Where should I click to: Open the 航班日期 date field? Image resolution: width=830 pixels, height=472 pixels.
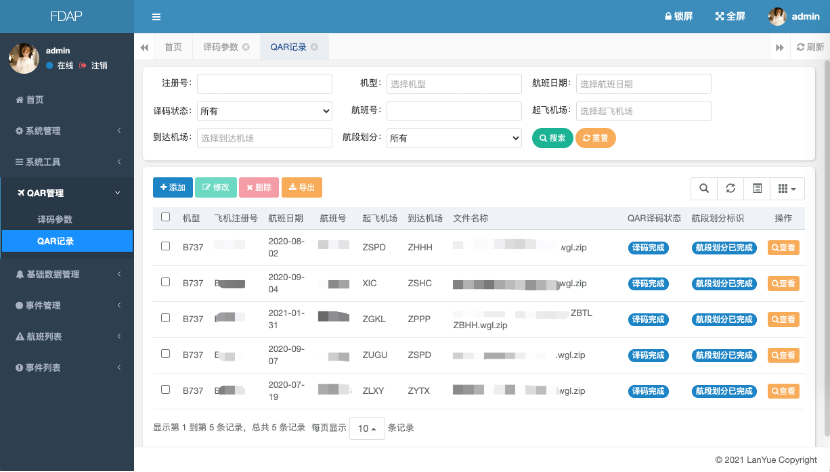coord(644,84)
